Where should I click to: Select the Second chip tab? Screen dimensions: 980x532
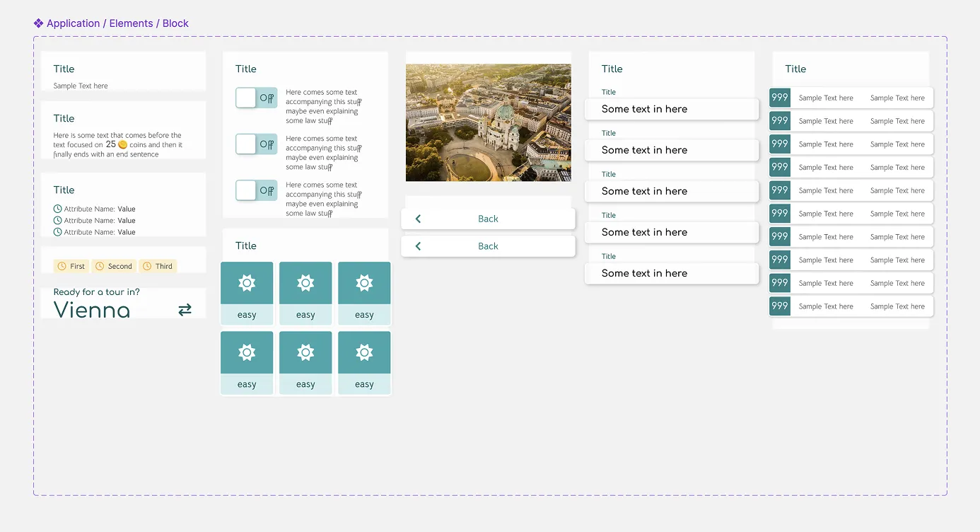pyautogui.click(x=114, y=266)
